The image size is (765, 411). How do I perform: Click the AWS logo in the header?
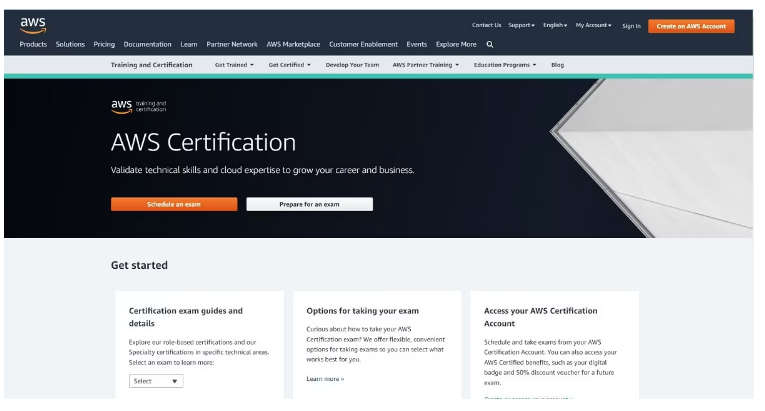pyautogui.click(x=33, y=25)
